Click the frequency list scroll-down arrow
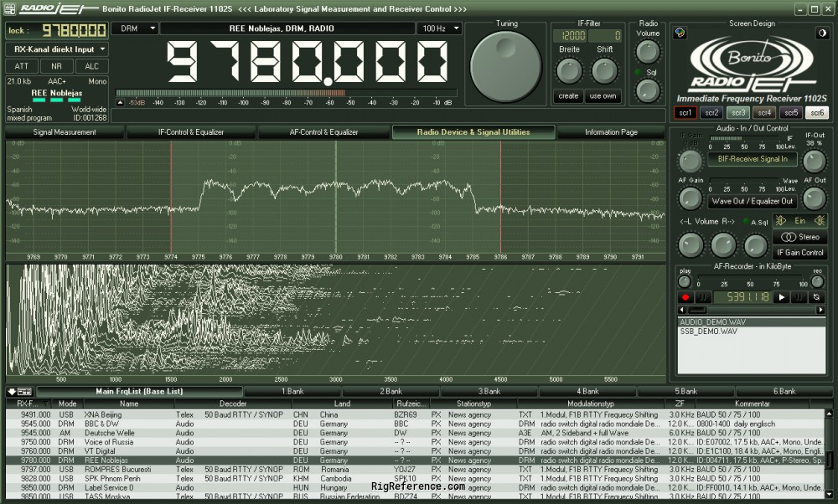Image resolution: width=838 pixels, height=504 pixels. 829,495
